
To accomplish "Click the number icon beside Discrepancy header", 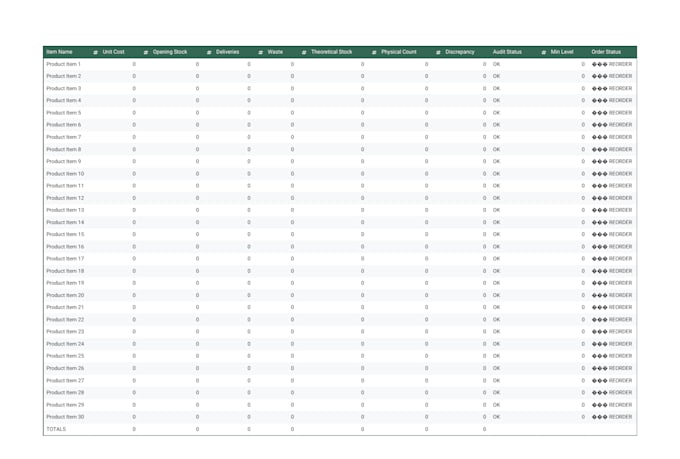I will tap(438, 52).
